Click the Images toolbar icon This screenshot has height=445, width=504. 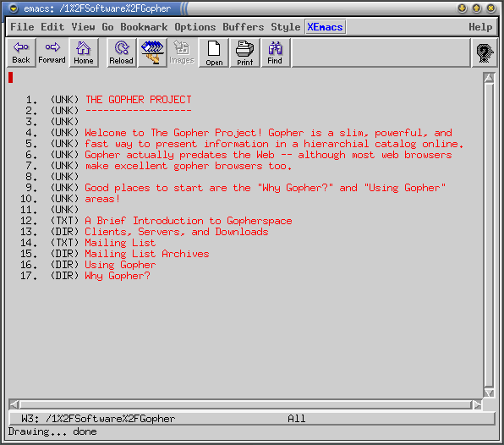pyautogui.click(x=182, y=52)
